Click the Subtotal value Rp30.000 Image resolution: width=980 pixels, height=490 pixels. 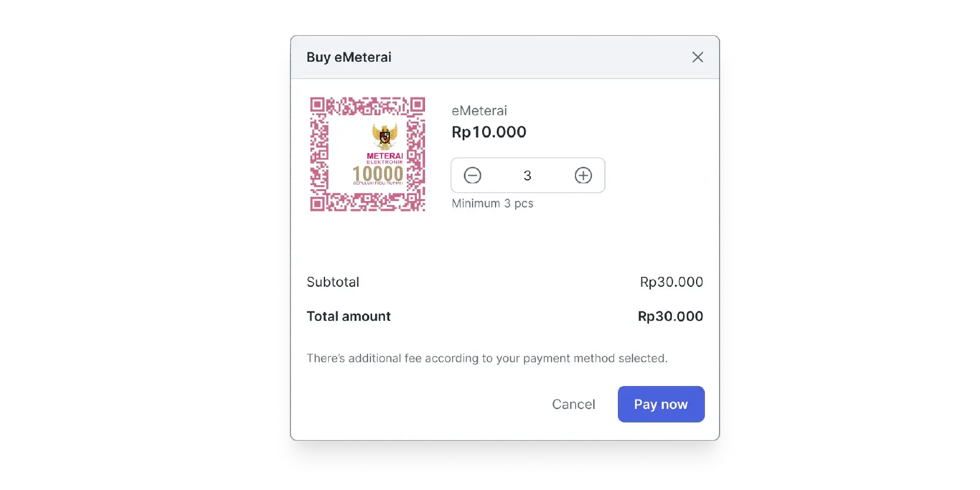click(x=671, y=282)
